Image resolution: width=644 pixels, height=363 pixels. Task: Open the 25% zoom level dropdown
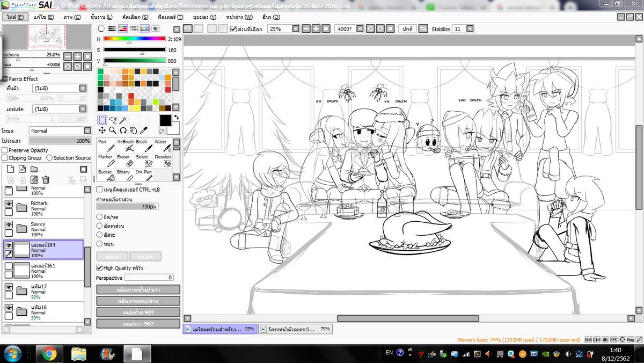click(x=295, y=28)
